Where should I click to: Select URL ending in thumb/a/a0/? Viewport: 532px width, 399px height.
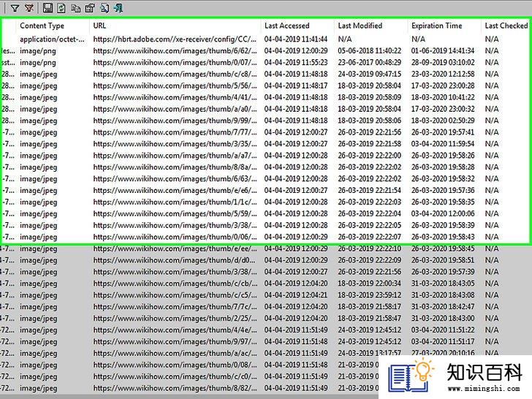tap(175, 109)
